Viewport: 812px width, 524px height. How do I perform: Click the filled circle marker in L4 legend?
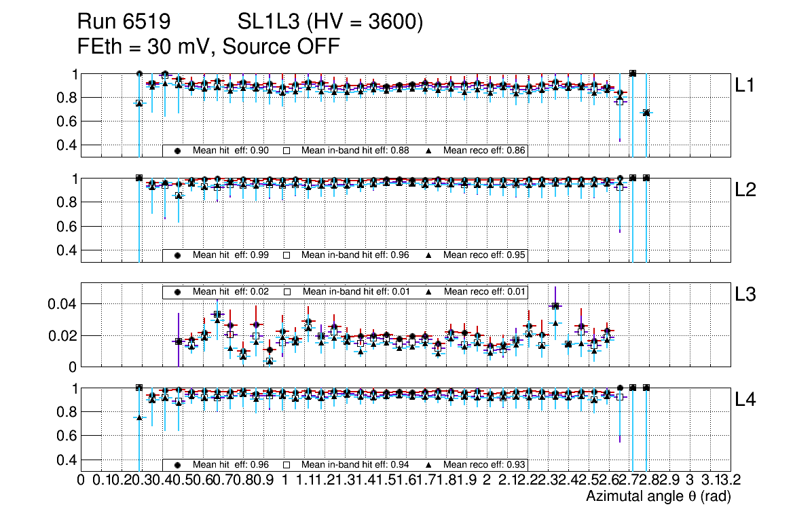click(x=178, y=465)
